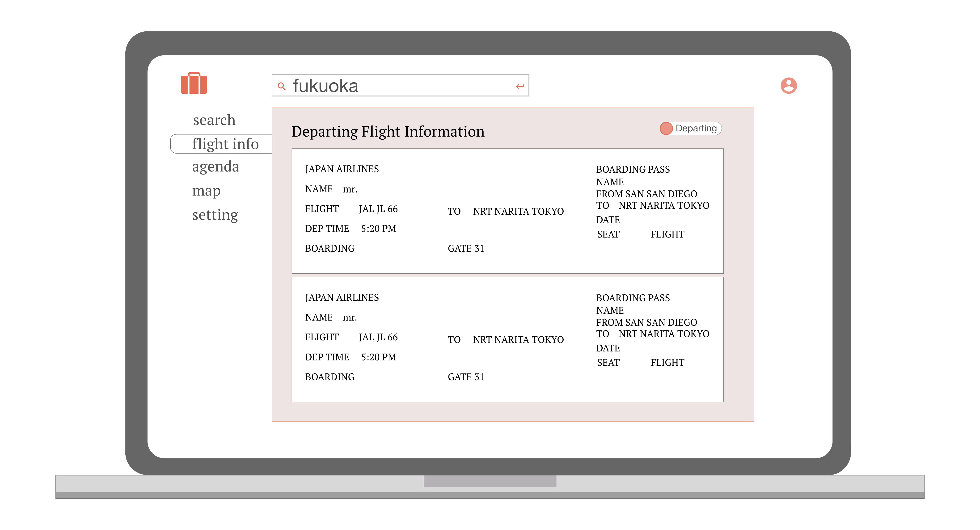
Task: Click DATE label in first boarding pass
Action: [x=608, y=220]
